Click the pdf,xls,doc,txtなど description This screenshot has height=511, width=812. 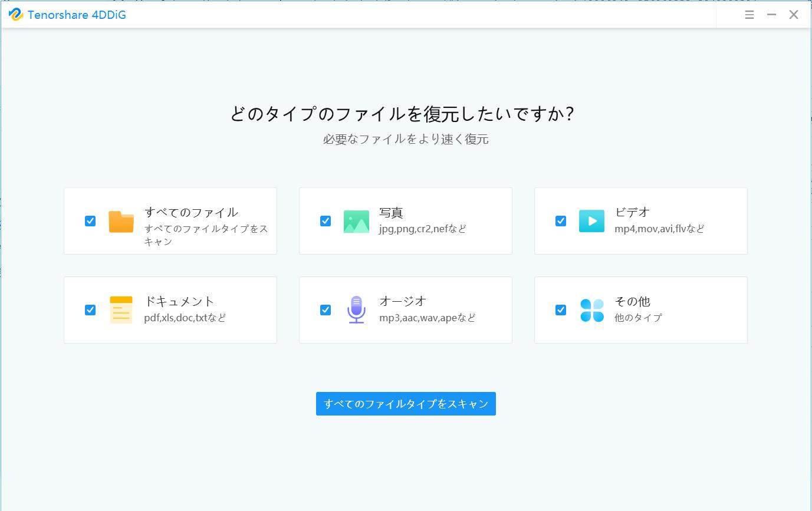[x=185, y=318]
